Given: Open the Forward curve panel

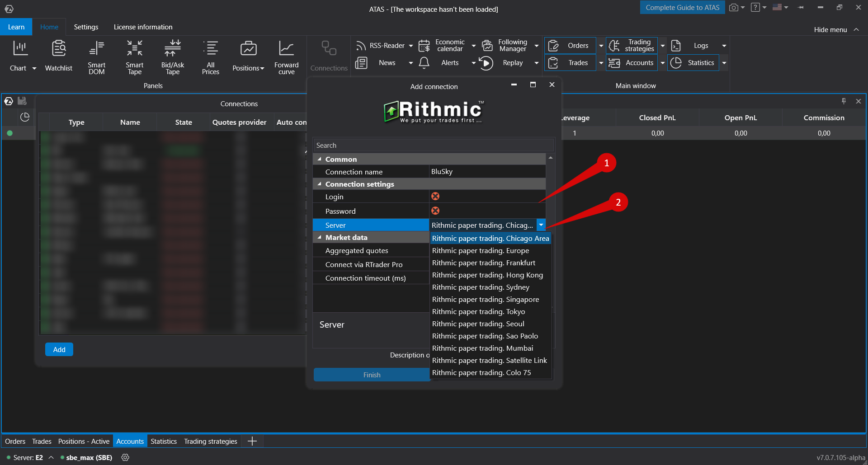Looking at the screenshot, I should [286, 56].
